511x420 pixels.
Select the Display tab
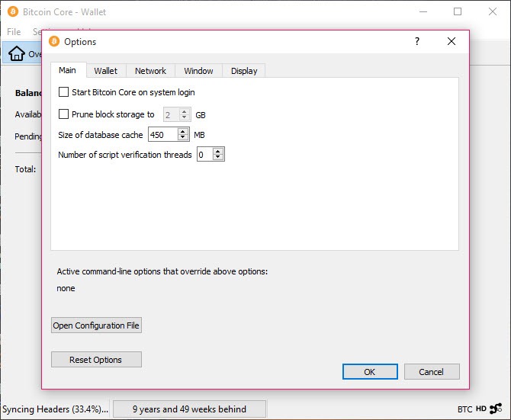[244, 71]
